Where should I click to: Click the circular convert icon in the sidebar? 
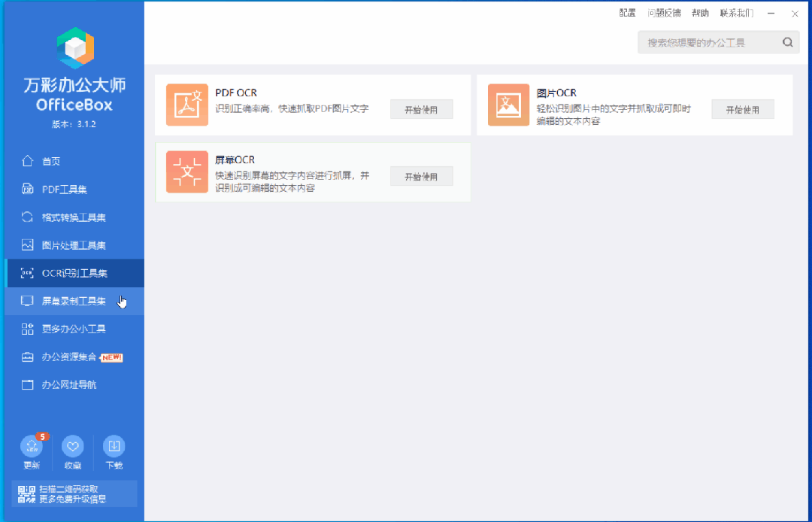click(x=28, y=217)
